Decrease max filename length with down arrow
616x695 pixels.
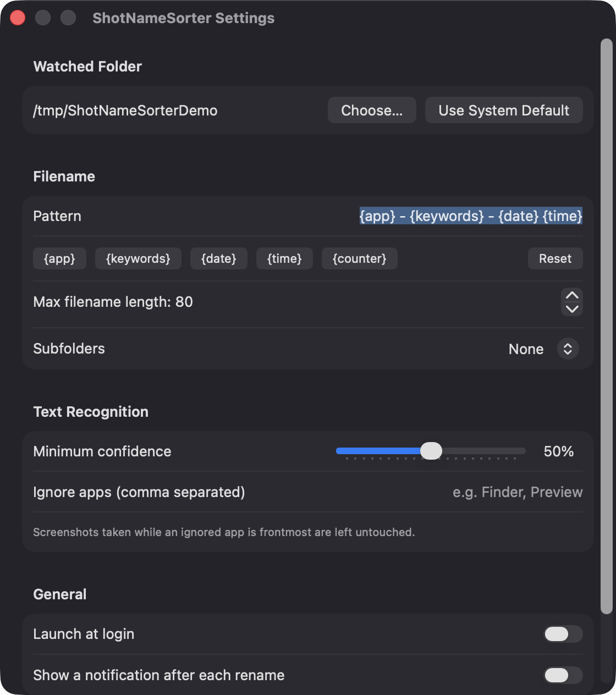pyautogui.click(x=572, y=309)
